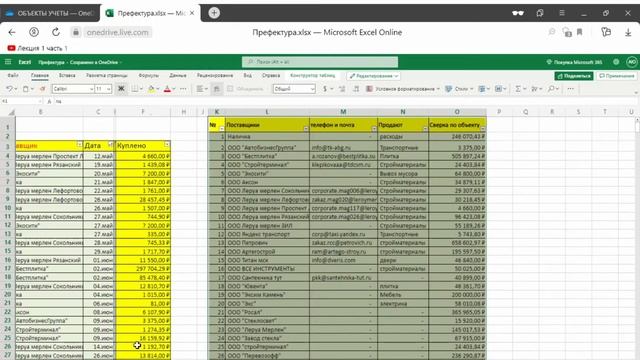Click the cell borders icon
Screen dimensions: 640x360
[134, 89]
